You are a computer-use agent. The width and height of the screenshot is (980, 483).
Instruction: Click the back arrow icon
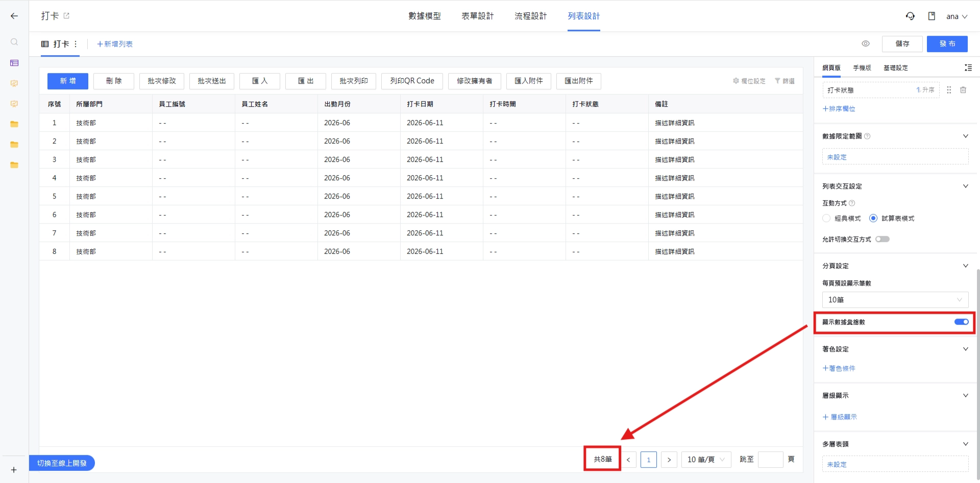tap(14, 16)
